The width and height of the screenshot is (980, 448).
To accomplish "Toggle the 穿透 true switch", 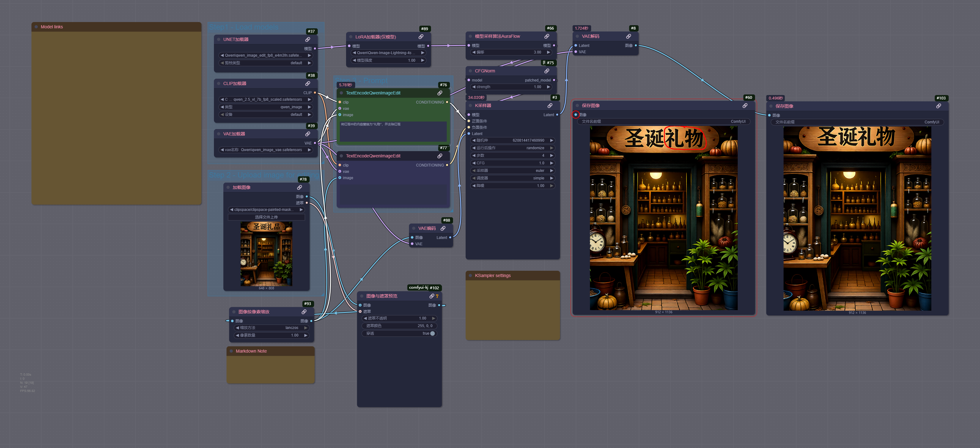I will [432, 333].
